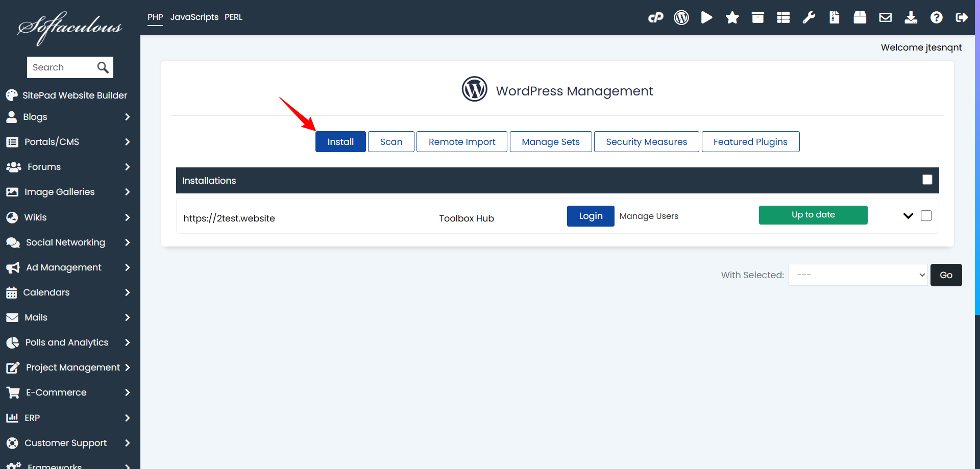Click Manage Users link
The width and height of the screenshot is (980, 469).
click(x=649, y=216)
